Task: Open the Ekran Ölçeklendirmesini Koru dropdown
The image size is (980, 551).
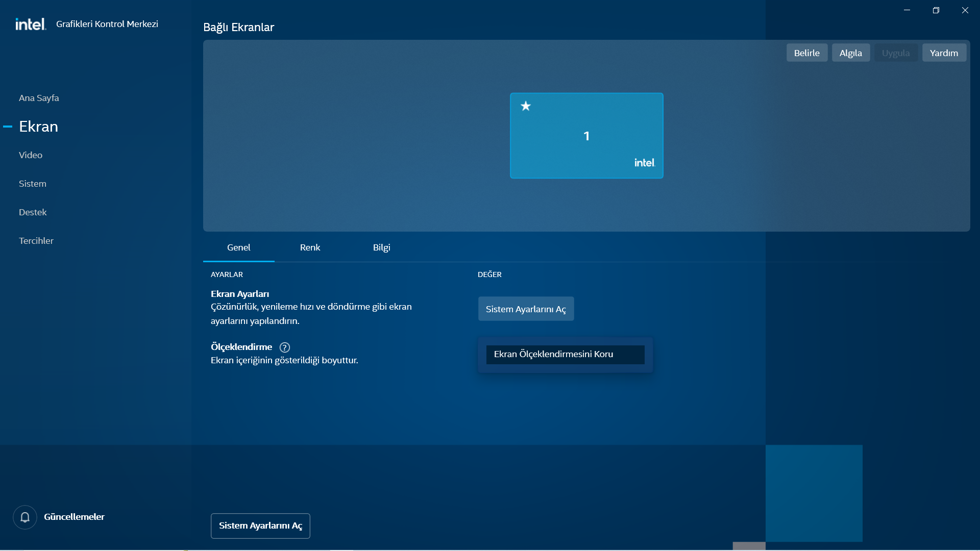Action: point(565,355)
